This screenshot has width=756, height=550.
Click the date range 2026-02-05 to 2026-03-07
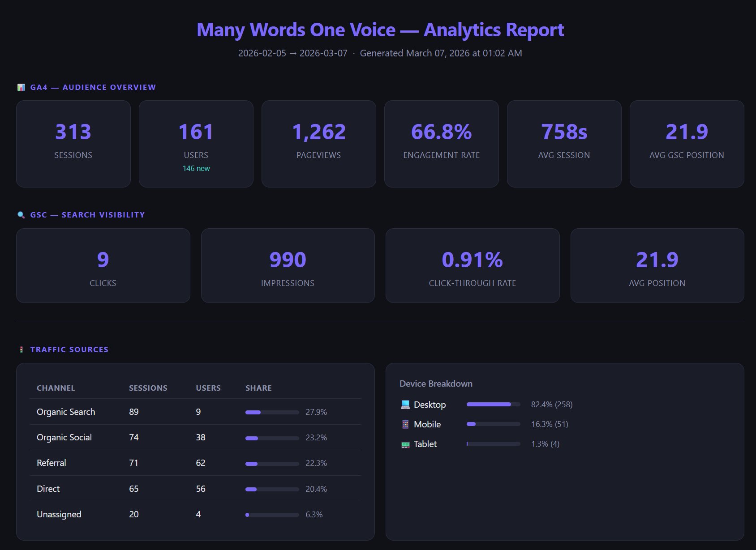pyautogui.click(x=292, y=53)
